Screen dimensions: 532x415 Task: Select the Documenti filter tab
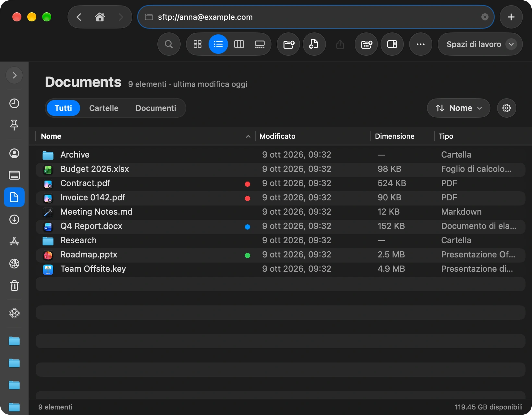156,108
